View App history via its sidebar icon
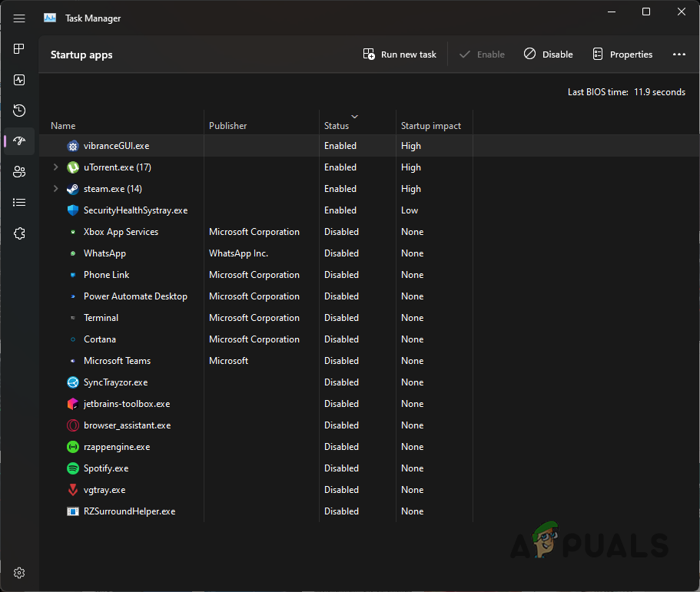The image size is (700, 592). click(x=18, y=110)
